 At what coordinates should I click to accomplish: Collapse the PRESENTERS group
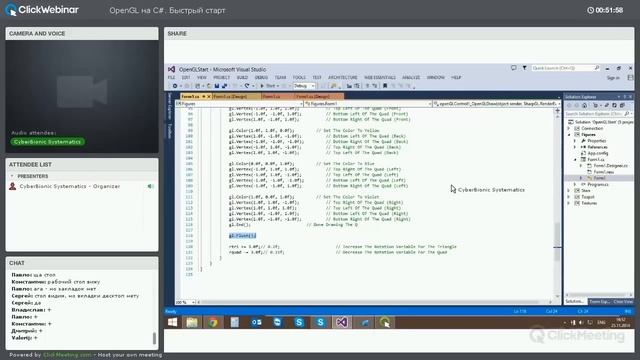12,176
